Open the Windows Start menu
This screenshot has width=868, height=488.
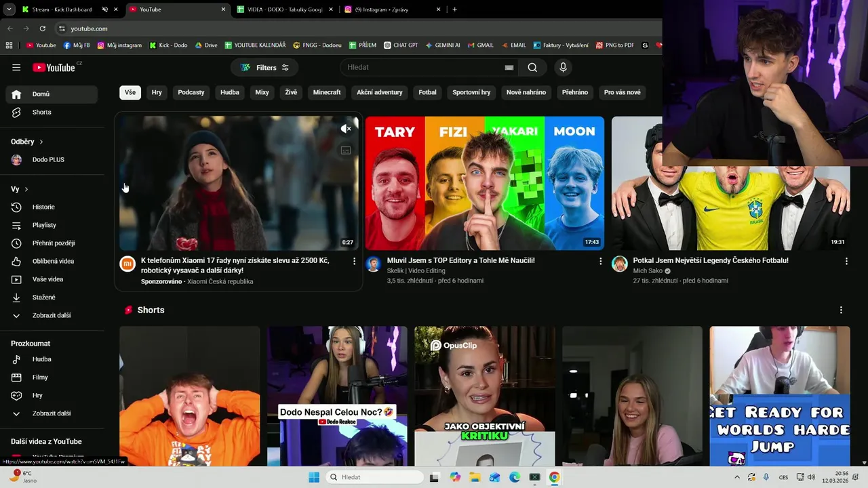coord(314,477)
